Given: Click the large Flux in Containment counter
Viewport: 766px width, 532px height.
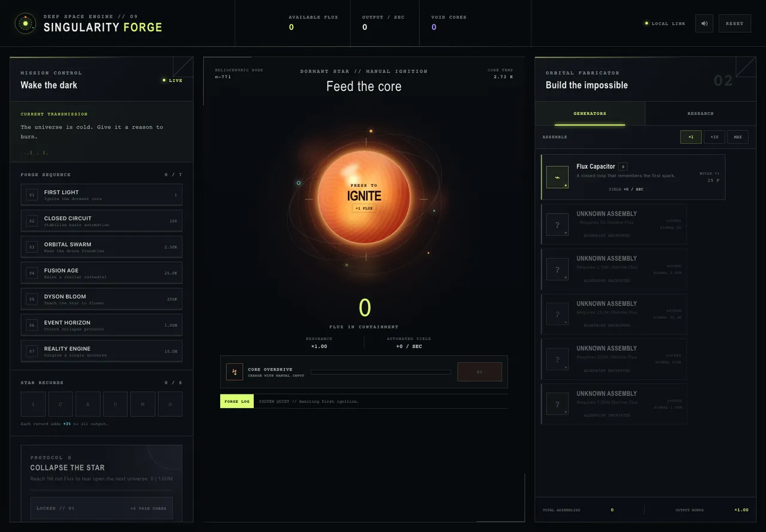Looking at the screenshot, I should 364,308.
